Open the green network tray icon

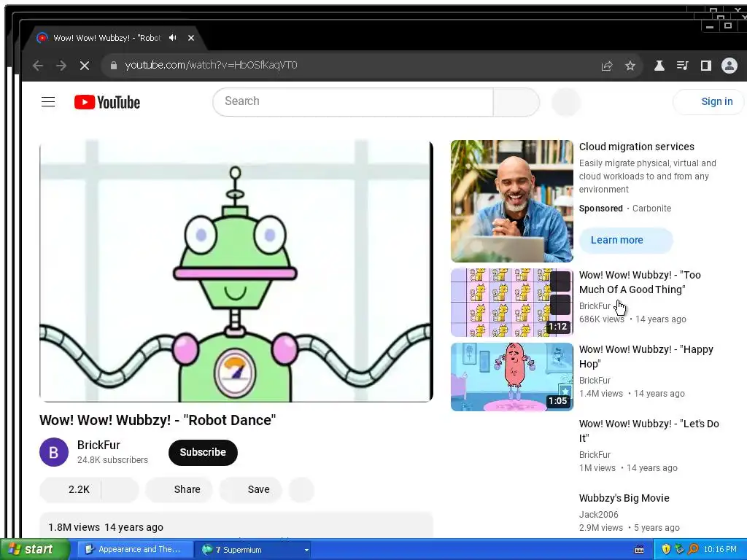[679, 549]
